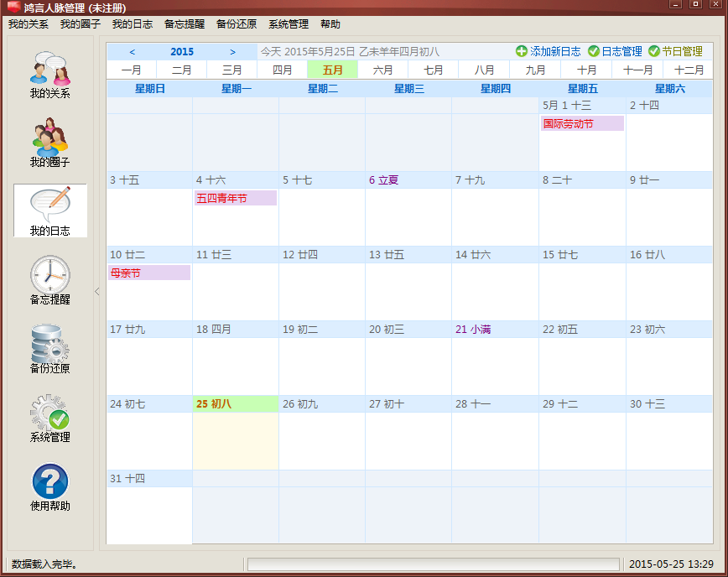
Task: Switch to 十二月 month tab
Action: 689,70
